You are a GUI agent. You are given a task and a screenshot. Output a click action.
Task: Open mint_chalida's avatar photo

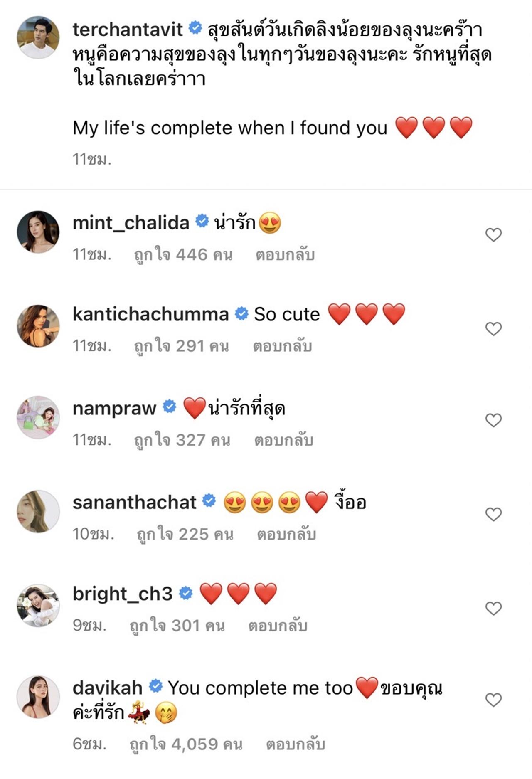[38, 232]
